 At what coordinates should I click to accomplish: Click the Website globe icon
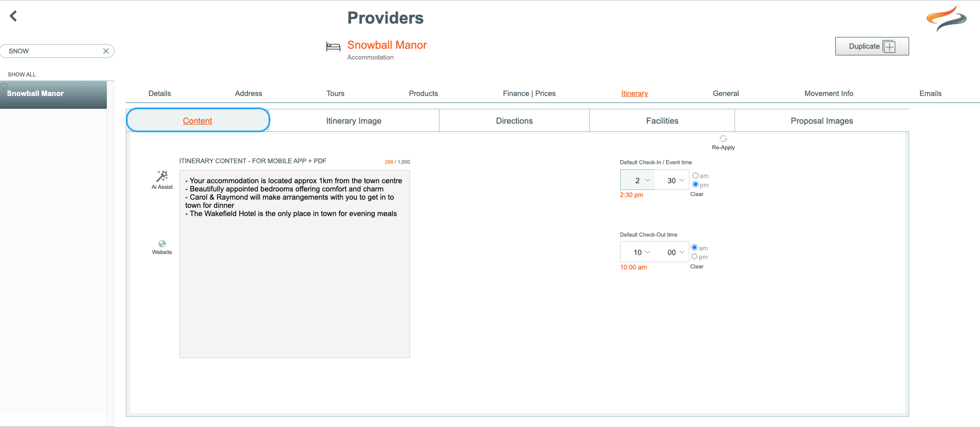click(x=162, y=244)
